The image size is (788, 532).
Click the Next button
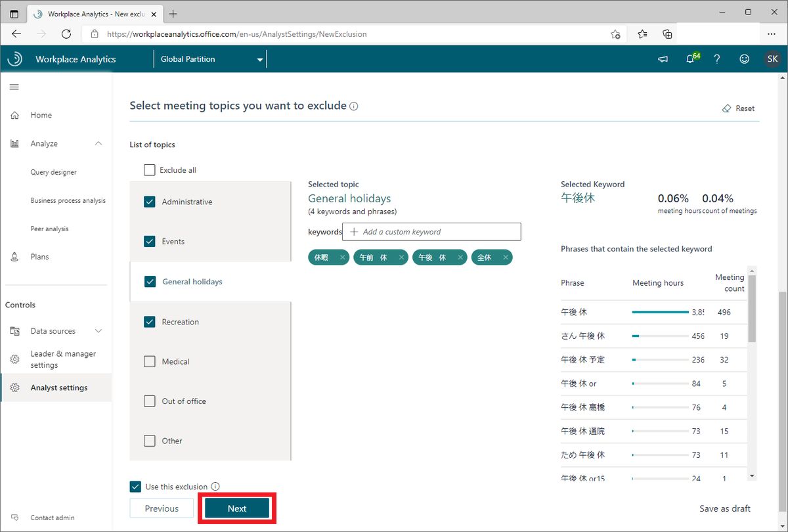click(237, 508)
